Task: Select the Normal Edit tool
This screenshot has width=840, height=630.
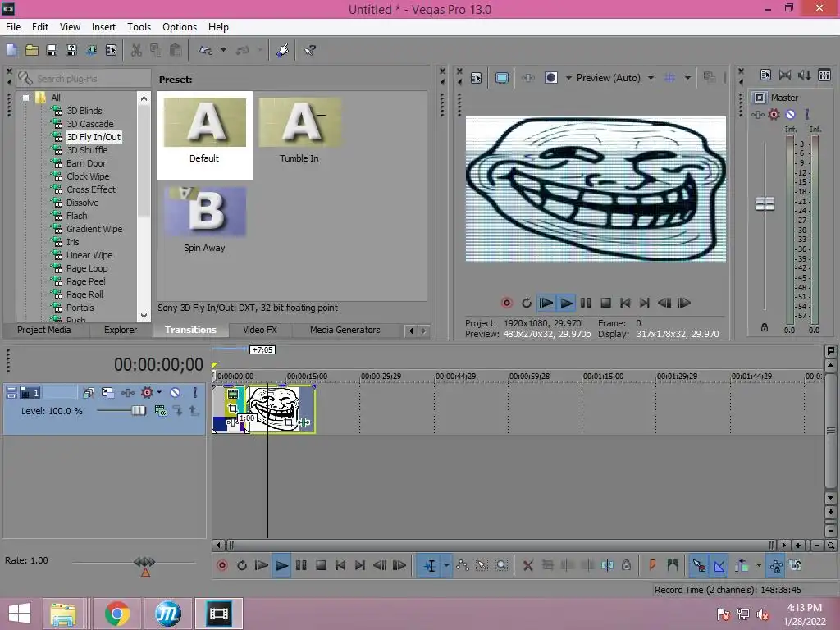Action: pyautogui.click(x=430, y=565)
